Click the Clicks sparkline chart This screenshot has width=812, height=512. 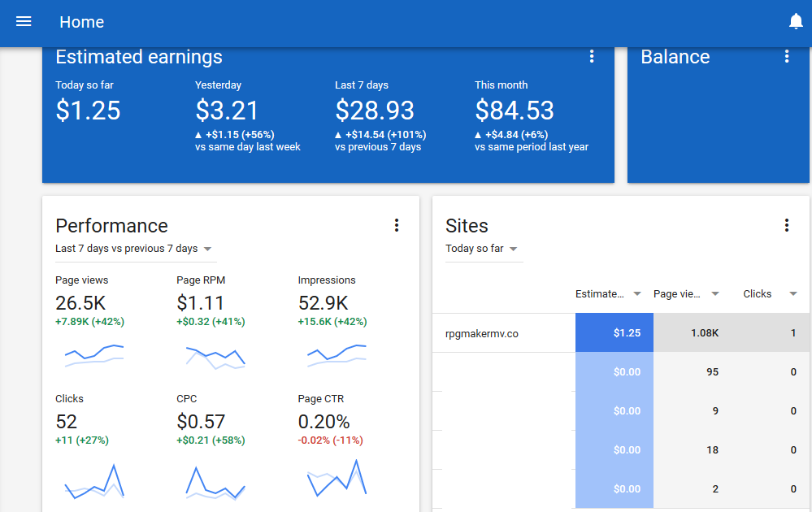pos(94,481)
